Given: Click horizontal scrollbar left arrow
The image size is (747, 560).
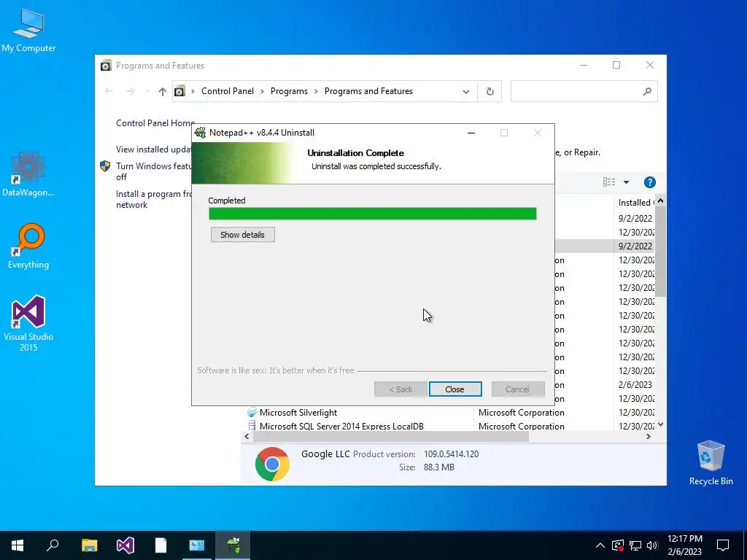Looking at the screenshot, I should pos(247,437).
